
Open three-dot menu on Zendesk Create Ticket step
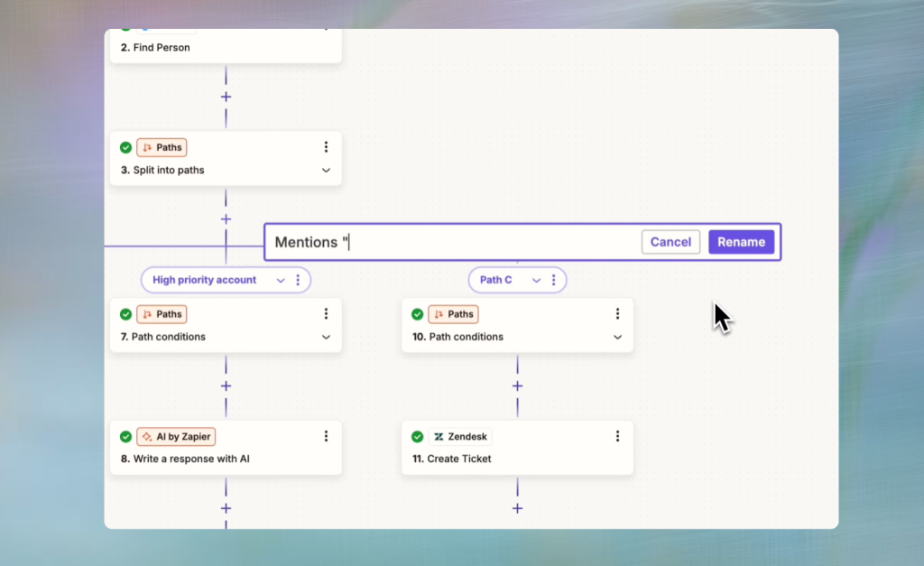pyautogui.click(x=617, y=436)
